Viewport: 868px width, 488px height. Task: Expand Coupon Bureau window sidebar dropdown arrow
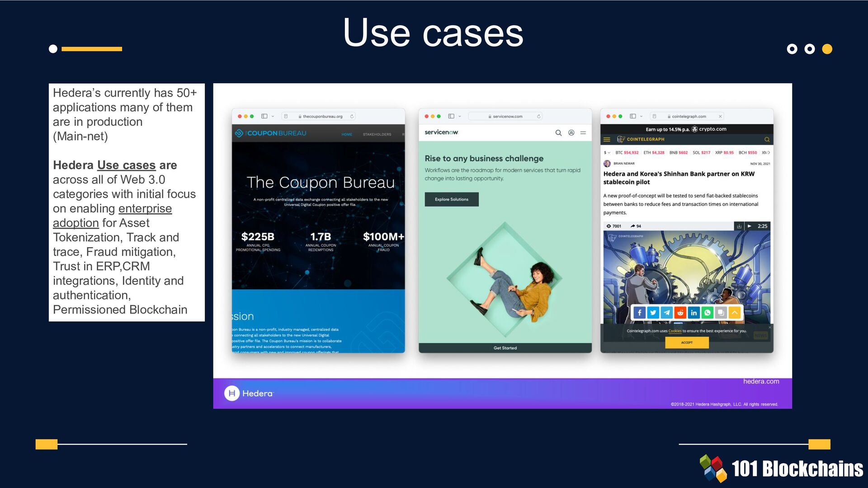coord(273,117)
